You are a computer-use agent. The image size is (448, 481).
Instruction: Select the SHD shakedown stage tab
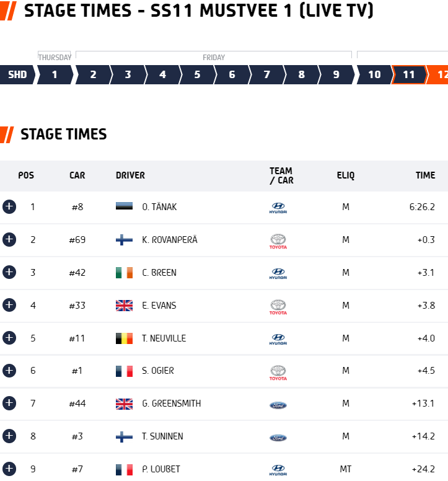click(17, 74)
